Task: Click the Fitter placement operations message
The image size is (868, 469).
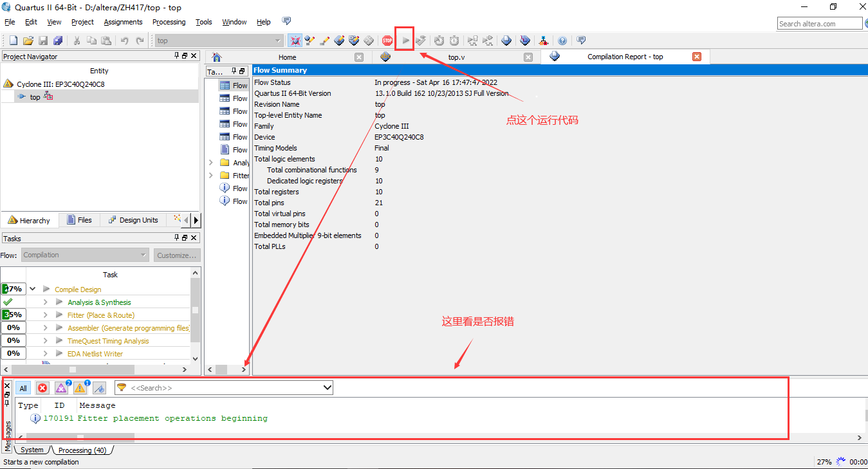Action: pyautogui.click(x=172, y=418)
